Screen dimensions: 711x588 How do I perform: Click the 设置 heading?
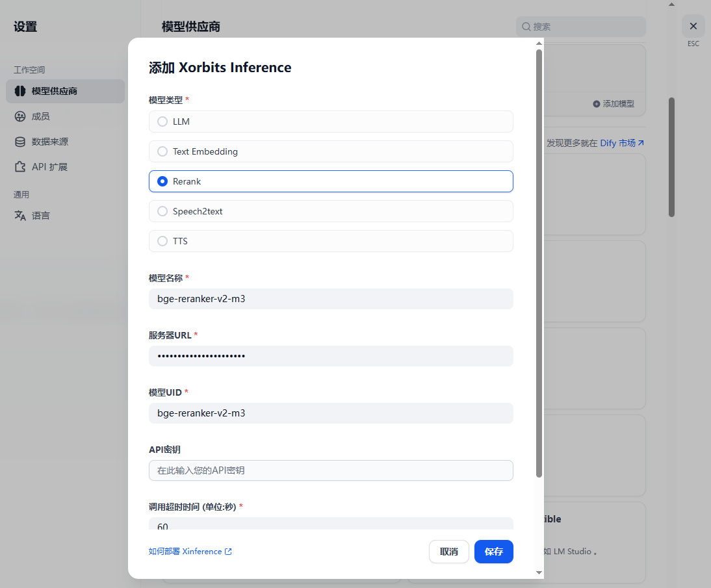(x=25, y=27)
